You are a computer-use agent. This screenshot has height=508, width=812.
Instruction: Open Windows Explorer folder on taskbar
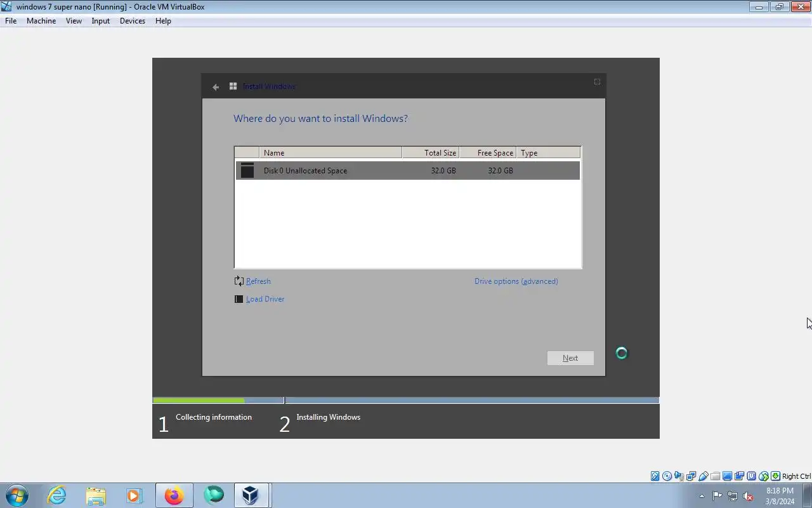[x=95, y=495]
